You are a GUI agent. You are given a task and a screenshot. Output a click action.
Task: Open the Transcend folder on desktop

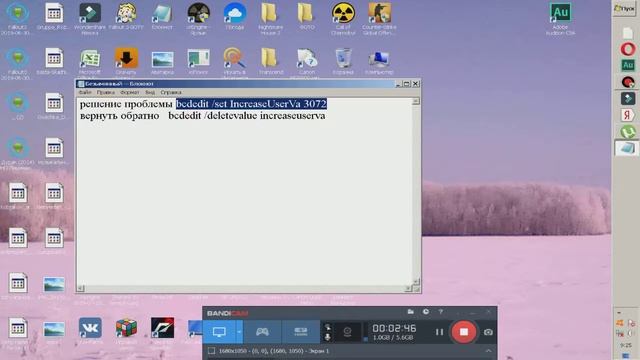pyautogui.click(x=270, y=62)
